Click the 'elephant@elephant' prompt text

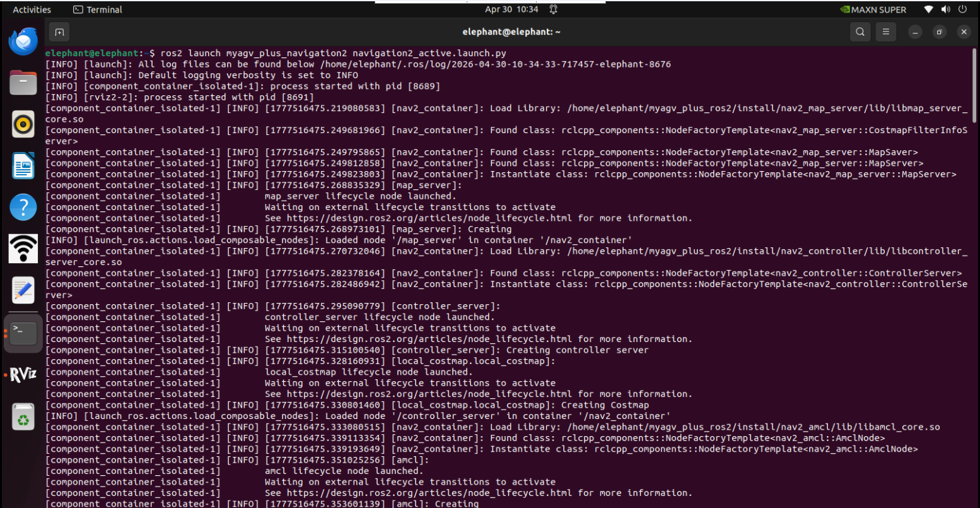pos(91,53)
